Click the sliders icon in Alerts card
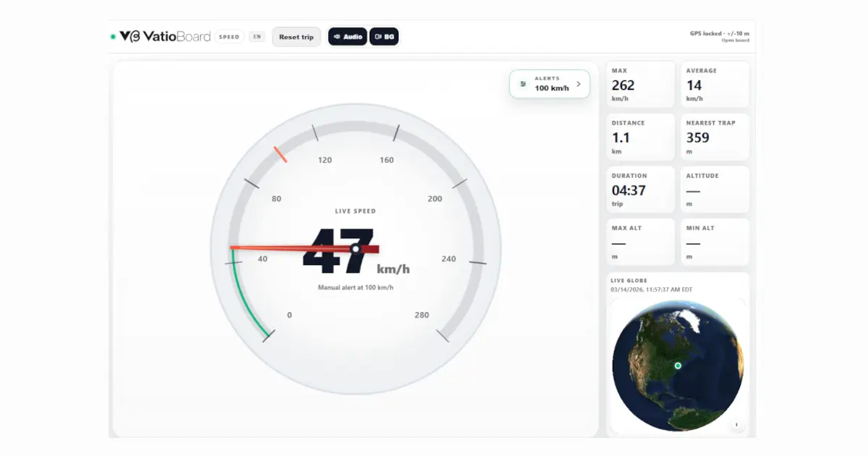 (523, 84)
